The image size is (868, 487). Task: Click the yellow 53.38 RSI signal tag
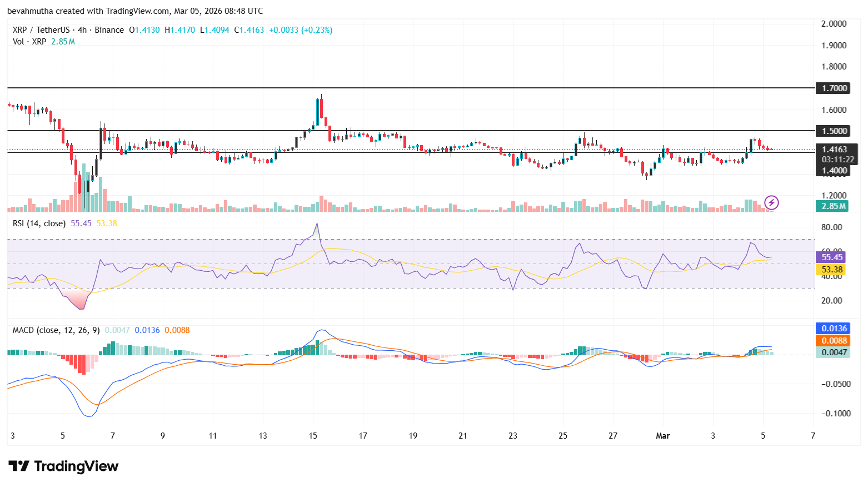(x=831, y=269)
